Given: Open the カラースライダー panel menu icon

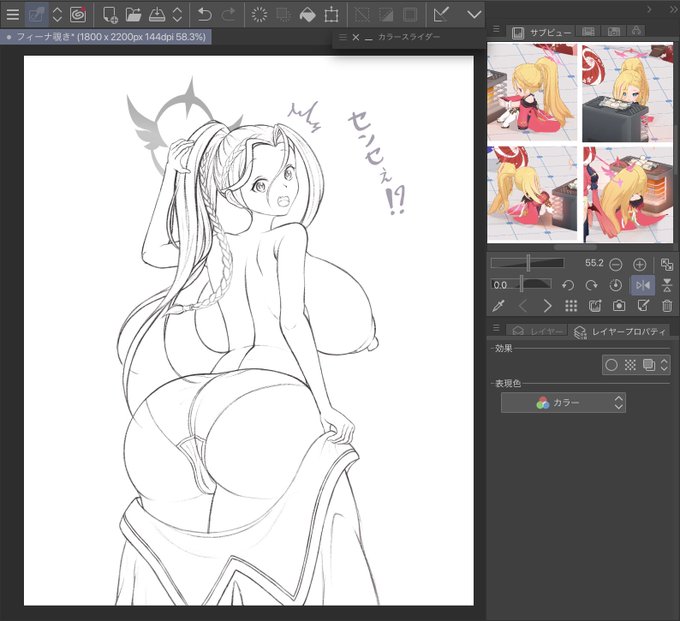Looking at the screenshot, I should click(x=343, y=37).
